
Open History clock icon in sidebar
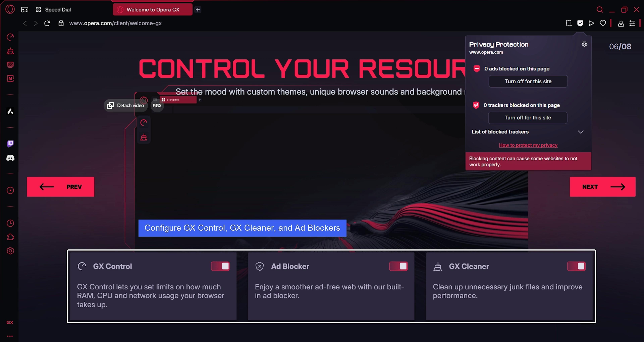click(x=10, y=223)
